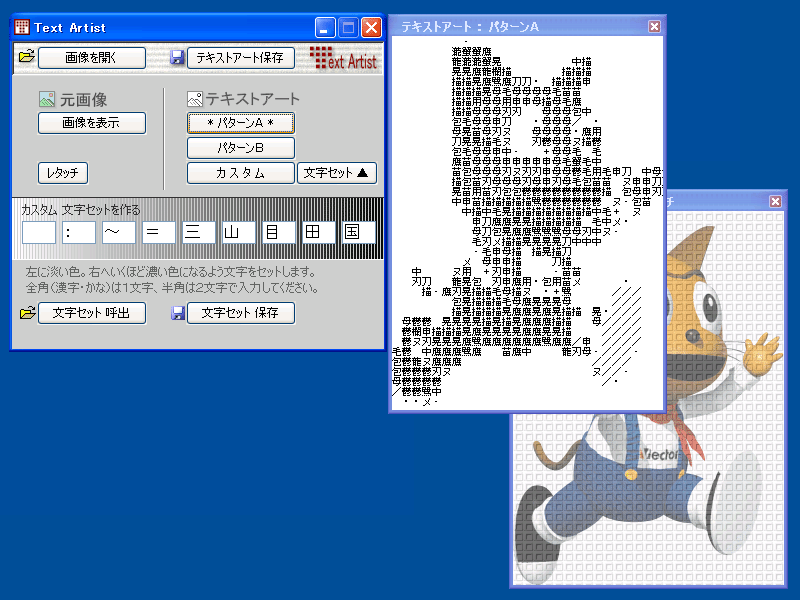Click the Text Artist title bar app icon
Image resolution: width=800 pixels, height=600 pixels.
point(22,27)
